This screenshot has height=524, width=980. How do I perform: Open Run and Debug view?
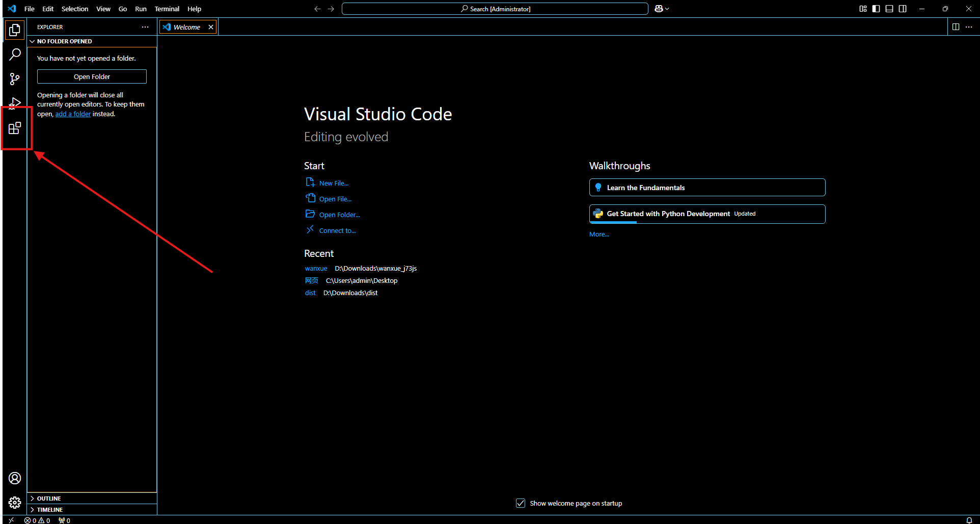click(x=15, y=103)
